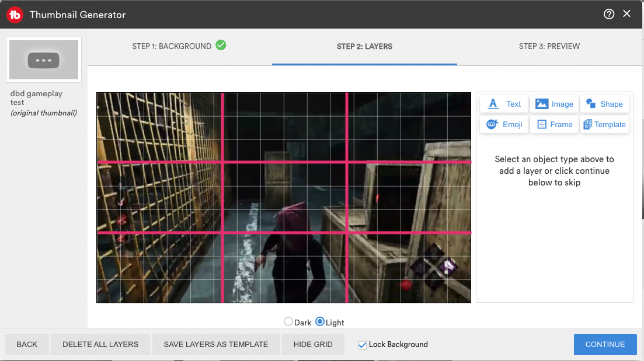Go to Step 3: Preview tab
Screen dimensions: 644x361
549,46
